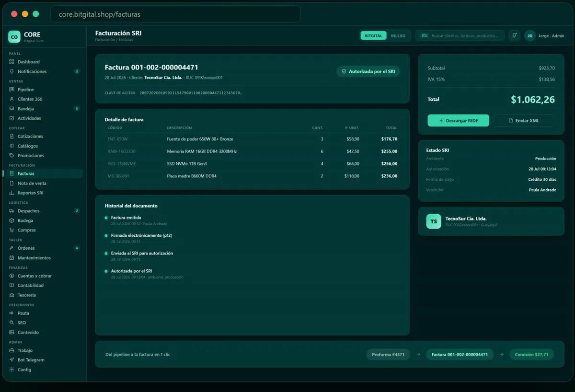Open Órdenes wrench icon
The image size is (575, 392).
tap(12, 248)
